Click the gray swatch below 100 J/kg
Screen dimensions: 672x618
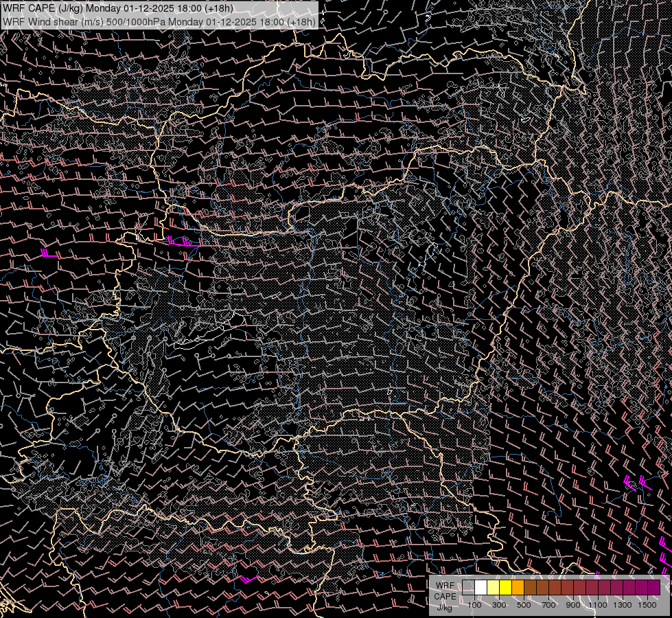coord(468,588)
